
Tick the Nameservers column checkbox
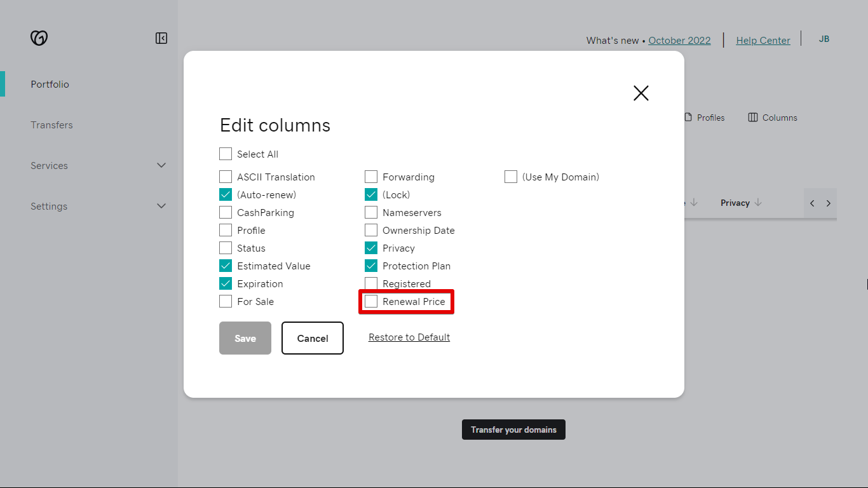tap(371, 212)
